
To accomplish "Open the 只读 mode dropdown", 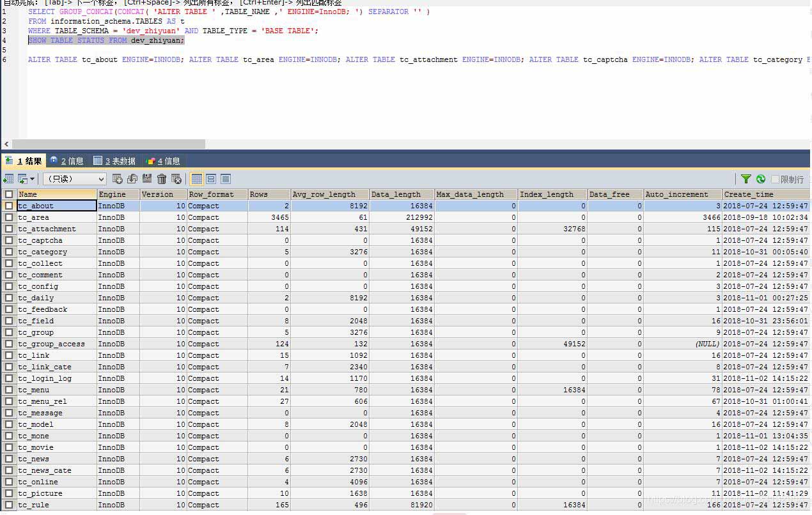I will pos(74,179).
